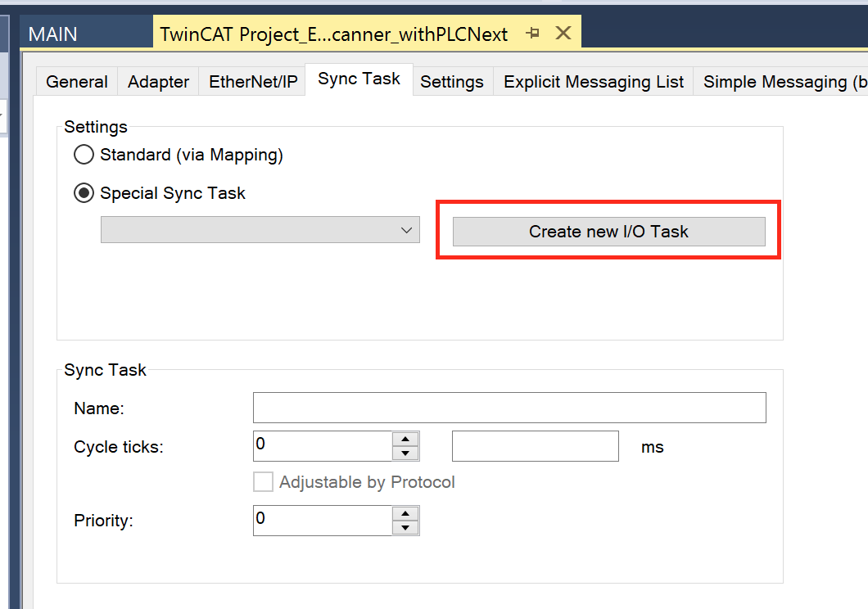Open the Simple Messaging tab
This screenshot has width=868, height=609.
point(782,82)
